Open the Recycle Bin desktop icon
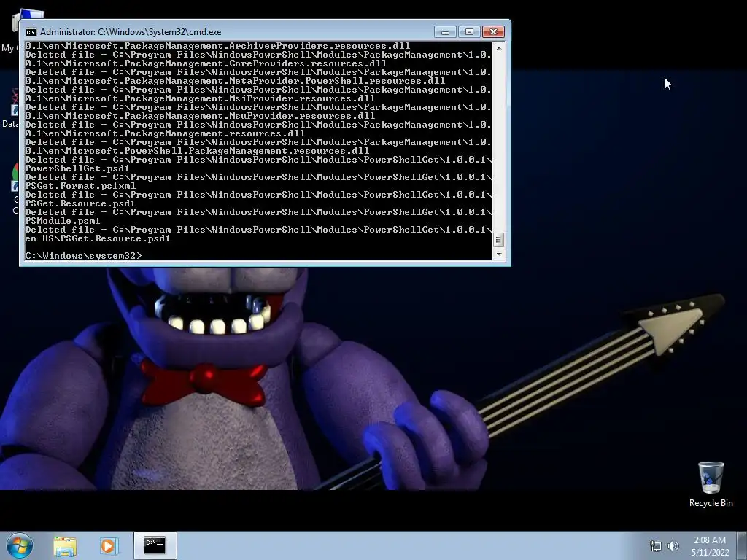The height and width of the screenshot is (560, 747). coord(711,484)
